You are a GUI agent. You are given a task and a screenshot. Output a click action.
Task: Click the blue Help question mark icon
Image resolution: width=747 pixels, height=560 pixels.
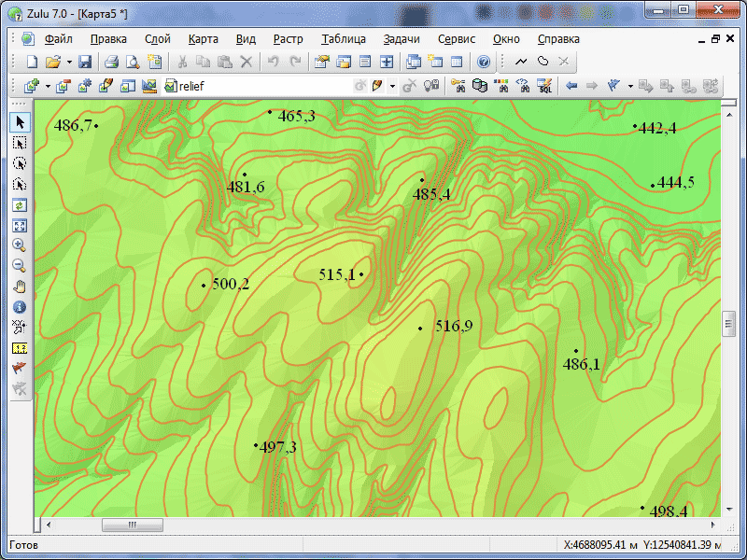click(484, 63)
